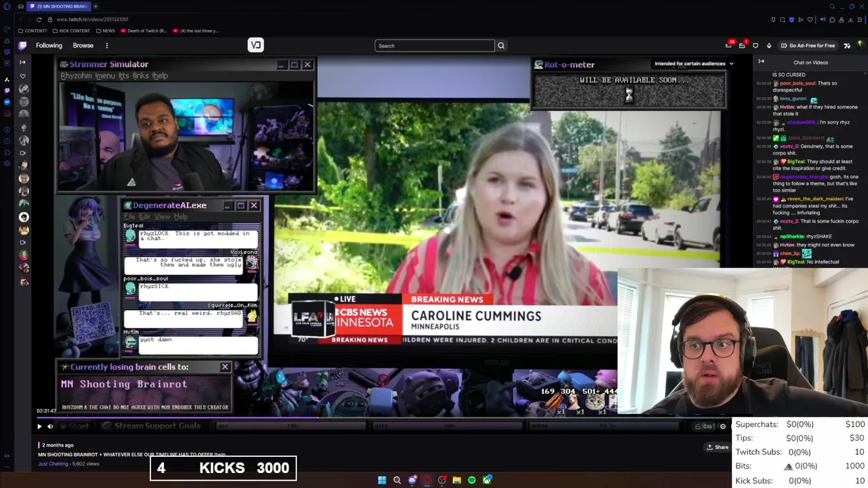868x488 pixels.
Task: Open a new browser tab
Action: tap(96, 6)
